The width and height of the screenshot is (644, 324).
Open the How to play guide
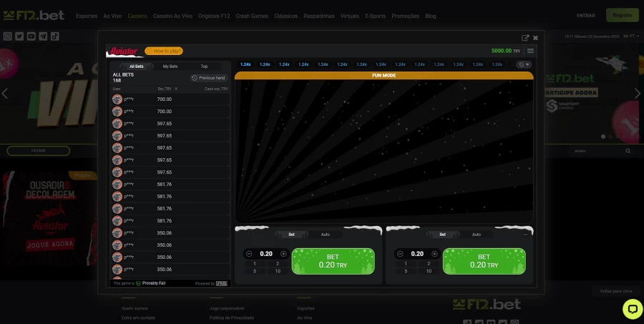click(164, 51)
